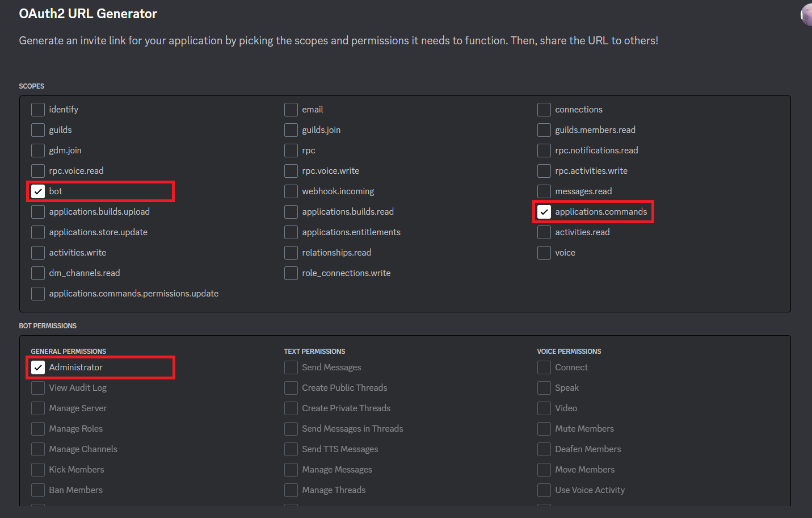Disable the Administrator permission checkbox
This screenshot has height=518, width=812.
pyautogui.click(x=38, y=367)
